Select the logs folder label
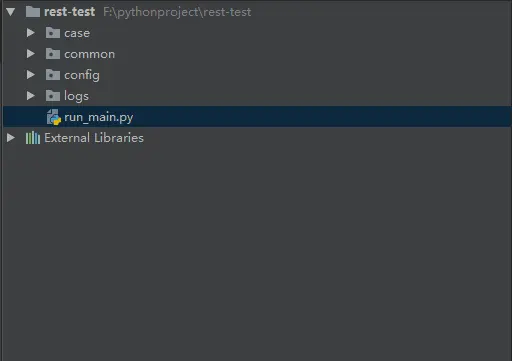The image size is (512, 361). pyautogui.click(x=76, y=96)
